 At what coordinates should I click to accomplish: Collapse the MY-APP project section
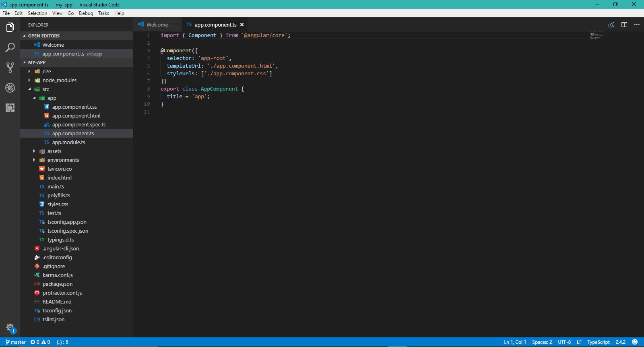click(x=76, y=62)
